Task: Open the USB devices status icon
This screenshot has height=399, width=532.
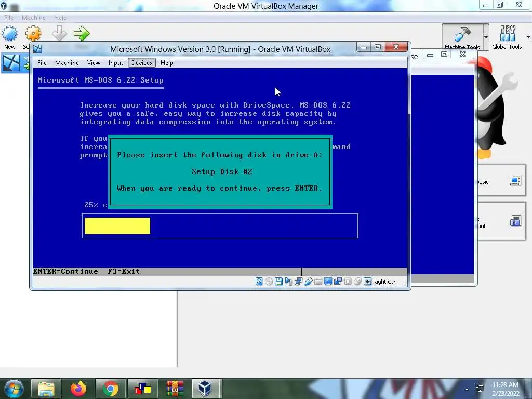Action: click(309, 281)
